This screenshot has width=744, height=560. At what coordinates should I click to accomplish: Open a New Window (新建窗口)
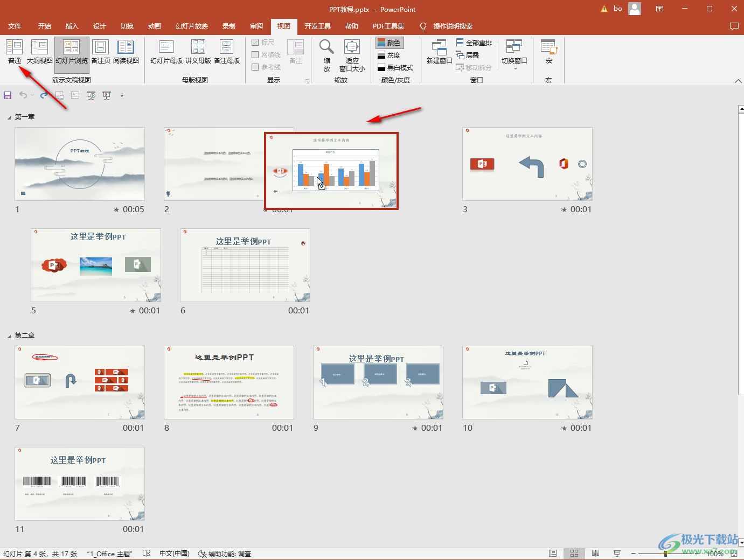click(439, 52)
